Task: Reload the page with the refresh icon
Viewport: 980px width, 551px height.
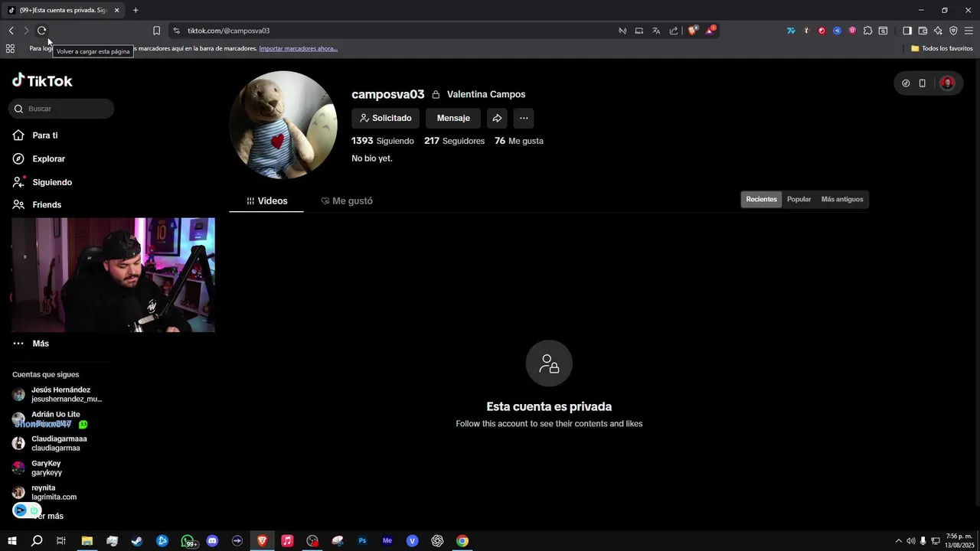Action: click(41, 31)
